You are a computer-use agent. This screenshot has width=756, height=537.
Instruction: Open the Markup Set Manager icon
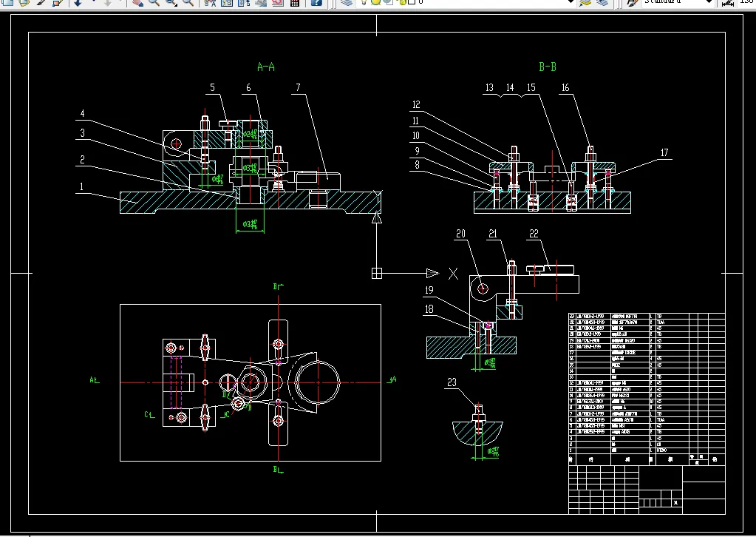[278, 2]
